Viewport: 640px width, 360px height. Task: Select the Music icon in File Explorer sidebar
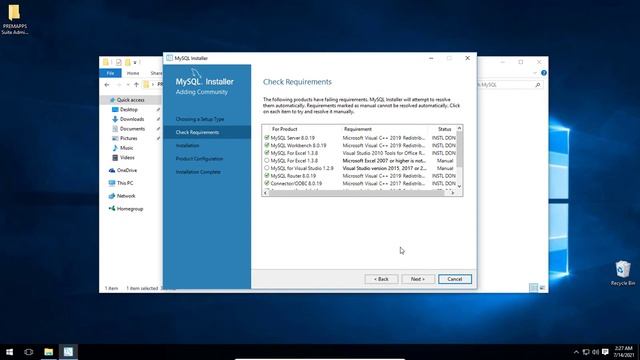[115, 148]
